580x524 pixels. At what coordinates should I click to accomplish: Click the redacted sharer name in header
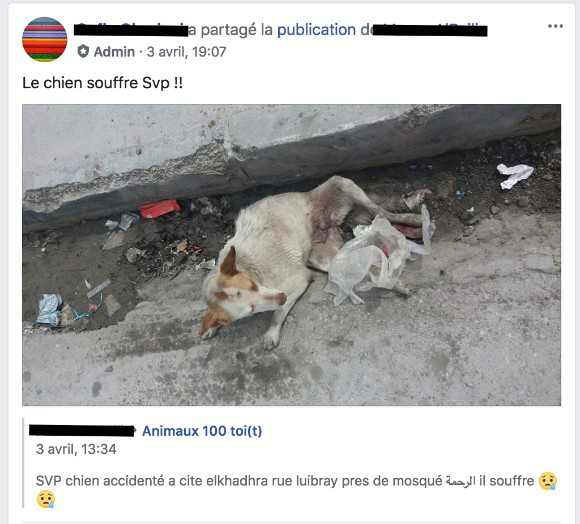(131, 30)
